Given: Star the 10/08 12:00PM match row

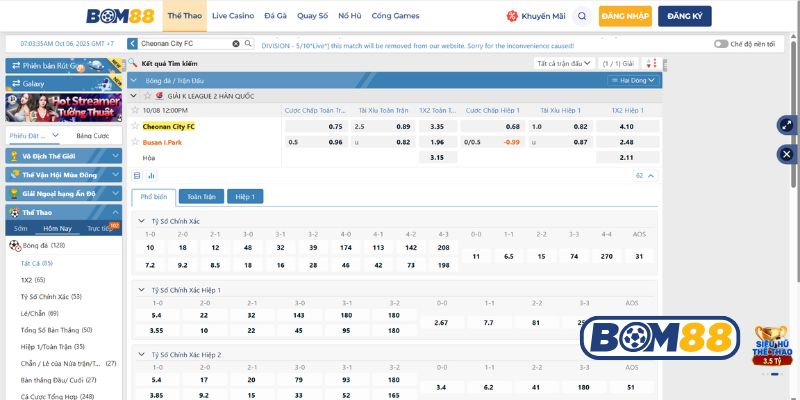Looking at the screenshot, I should coord(135,110).
